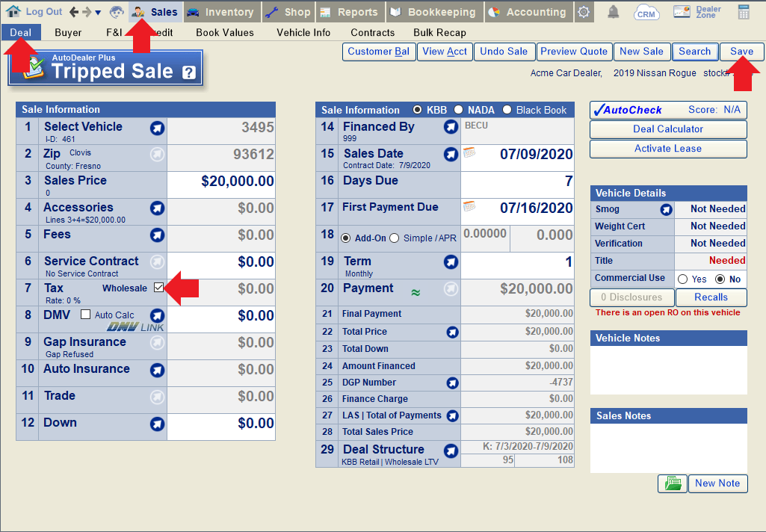The image size is (766, 532).
Task: Open the Accounting menu
Action: [529, 12]
